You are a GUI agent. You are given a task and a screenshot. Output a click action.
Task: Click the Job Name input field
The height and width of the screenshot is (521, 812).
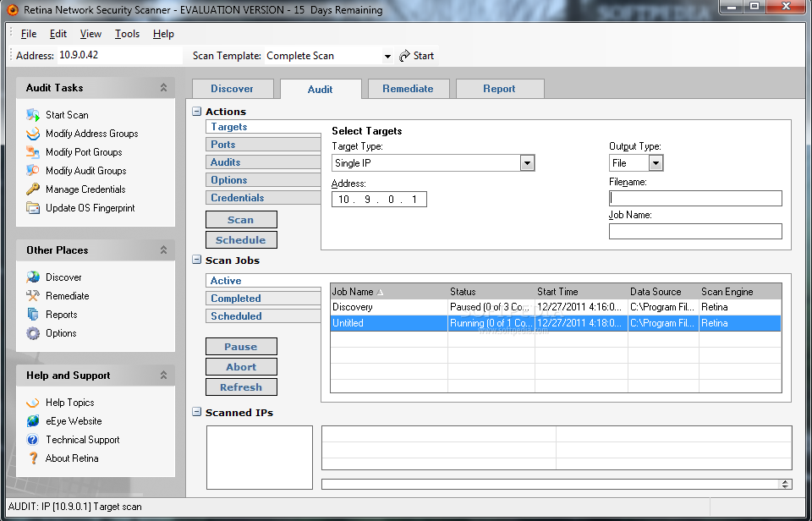pyautogui.click(x=695, y=231)
